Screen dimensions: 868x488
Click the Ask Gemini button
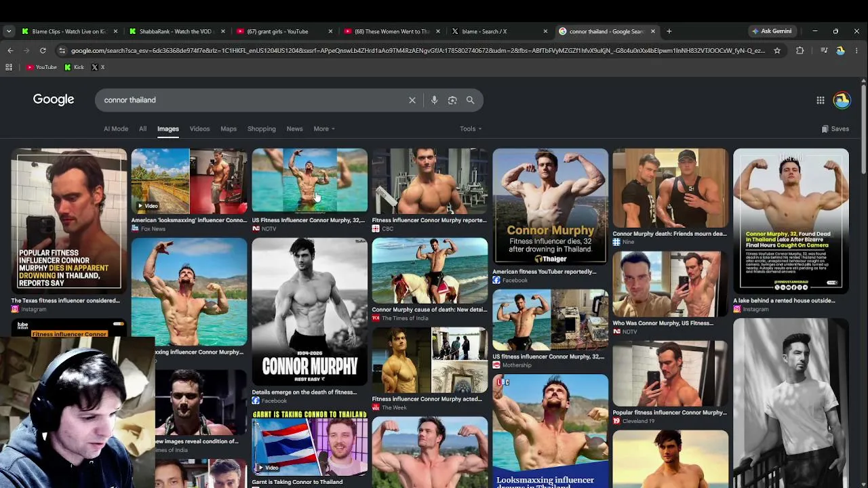pos(772,31)
